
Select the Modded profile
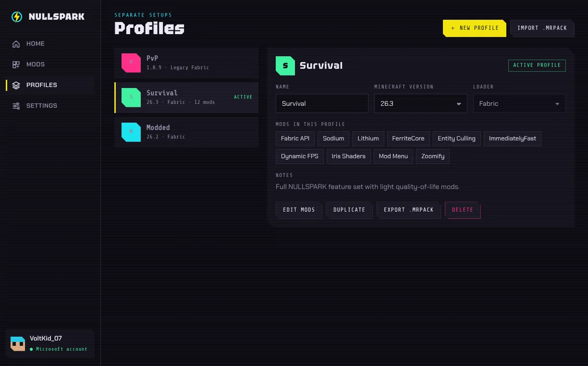[x=186, y=132]
